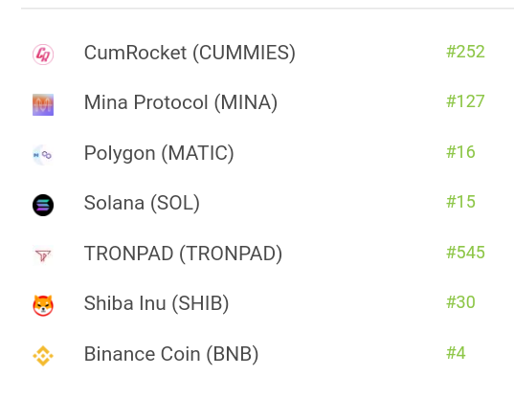Click the Shiba Inu dog logo

(x=43, y=305)
